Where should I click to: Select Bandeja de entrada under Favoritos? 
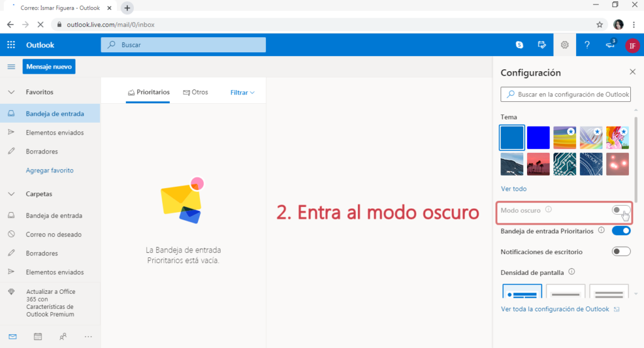[50, 113]
